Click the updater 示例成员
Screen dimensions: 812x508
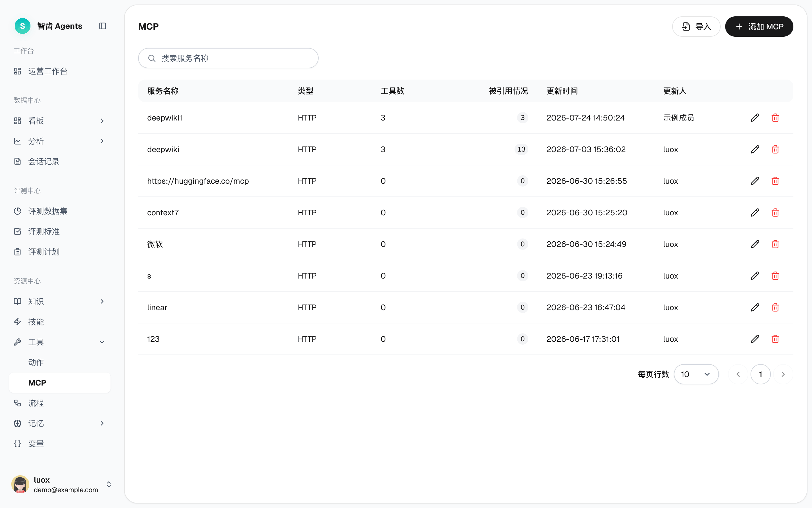(x=678, y=118)
